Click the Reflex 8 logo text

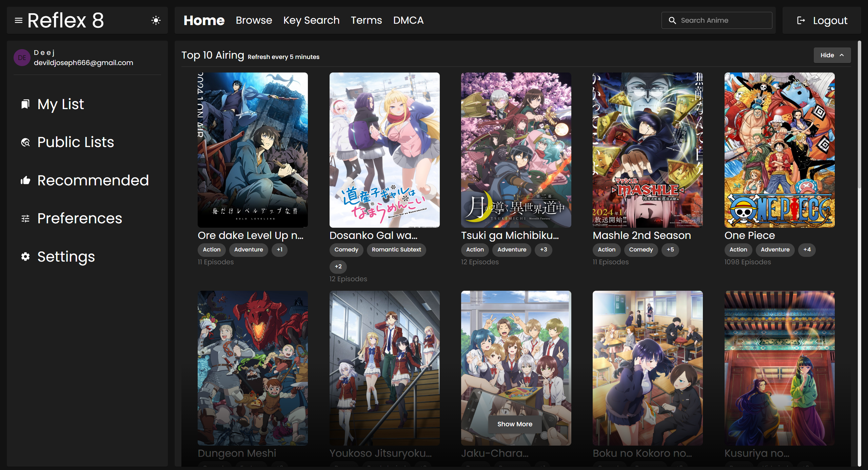click(x=66, y=20)
